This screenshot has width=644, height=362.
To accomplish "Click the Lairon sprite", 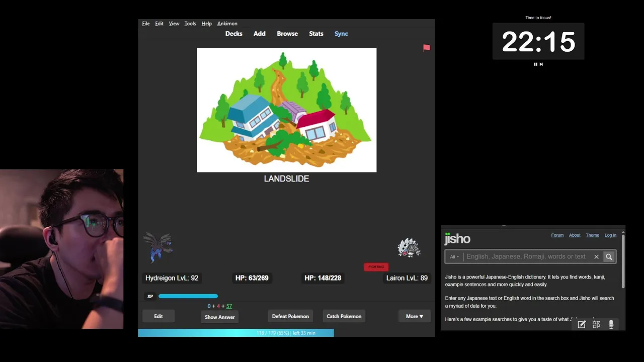I will tap(409, 248).
